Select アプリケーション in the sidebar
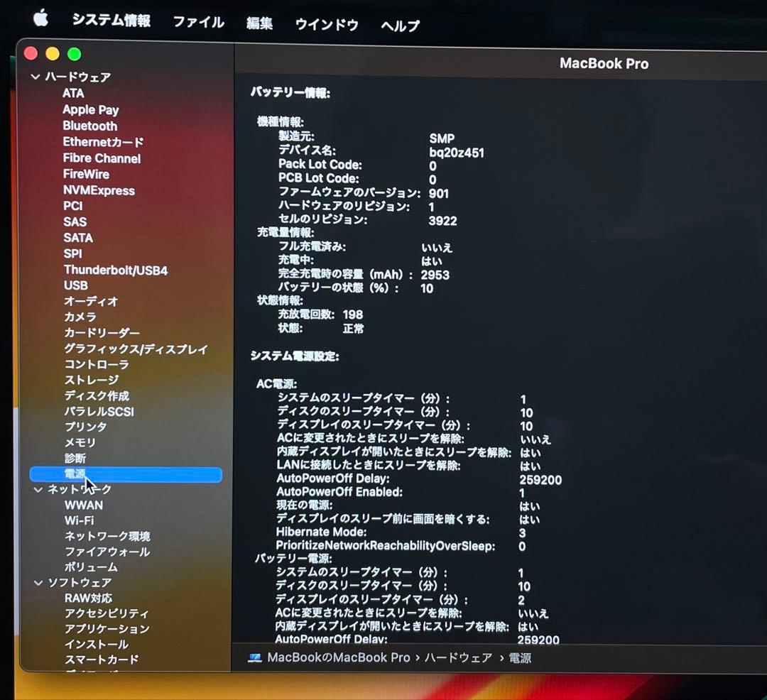The height and width of the screenshot is (700, 767). [107, 629]
